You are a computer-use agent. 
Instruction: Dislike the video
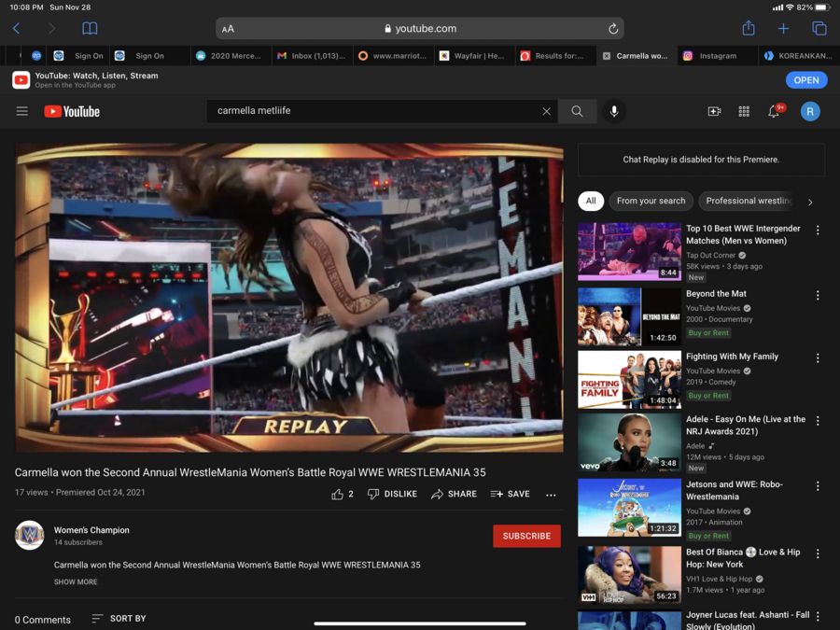coord(392,494)
